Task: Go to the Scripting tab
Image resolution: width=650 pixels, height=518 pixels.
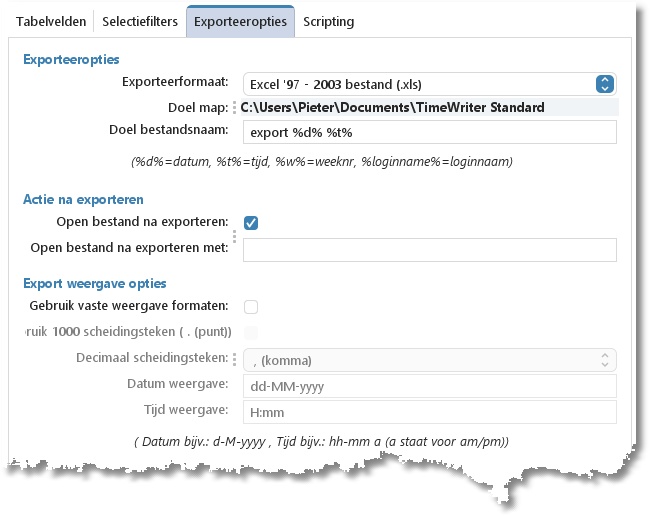Action: (328, 22)
